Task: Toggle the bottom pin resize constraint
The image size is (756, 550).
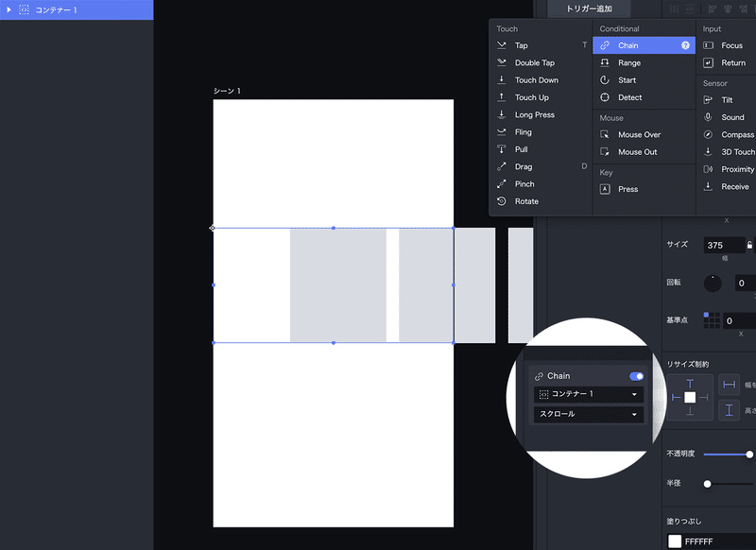Action: point(690,411)
